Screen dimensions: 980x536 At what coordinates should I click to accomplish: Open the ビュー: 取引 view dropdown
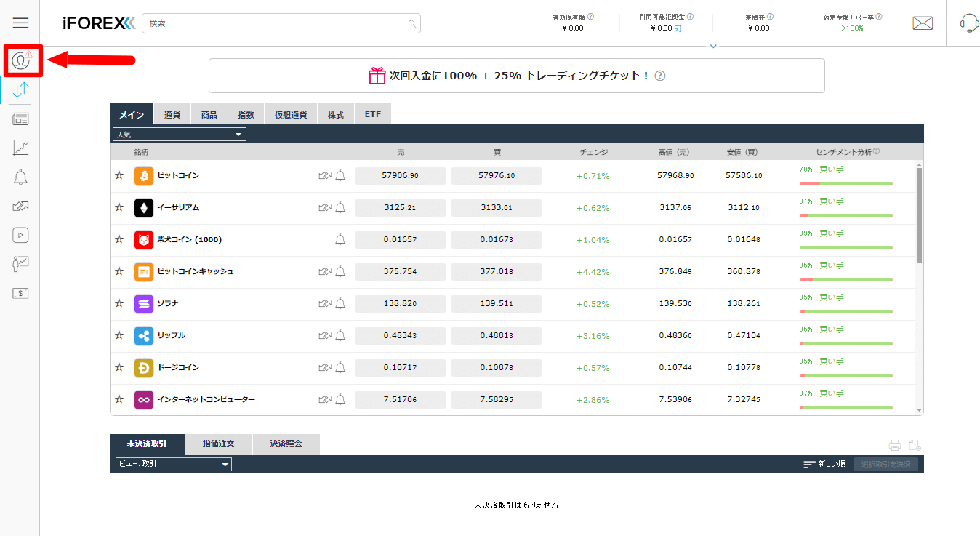pyautogui.click(x=174, y=464)
